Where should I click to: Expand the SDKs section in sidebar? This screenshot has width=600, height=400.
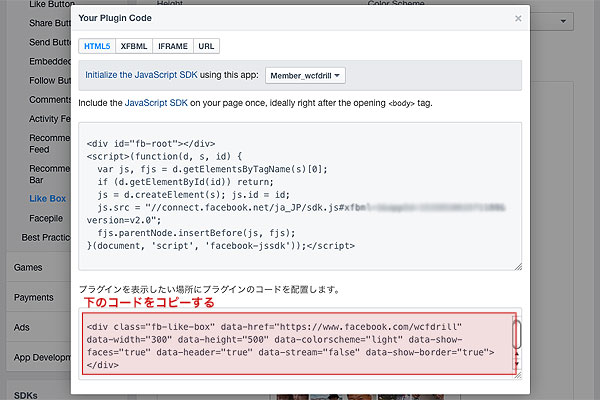(38, 390)
